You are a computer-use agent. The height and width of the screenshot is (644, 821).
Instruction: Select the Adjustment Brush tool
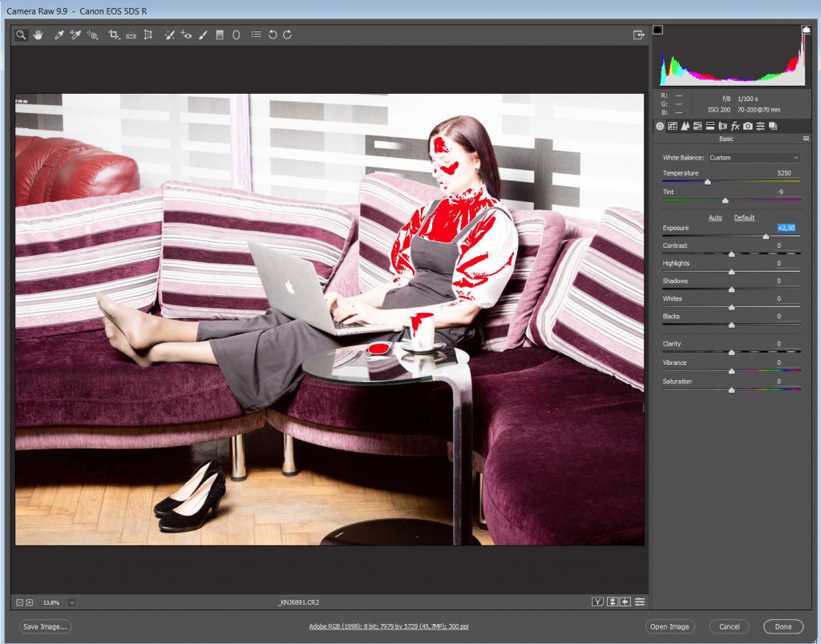click(x=203, y=35)
